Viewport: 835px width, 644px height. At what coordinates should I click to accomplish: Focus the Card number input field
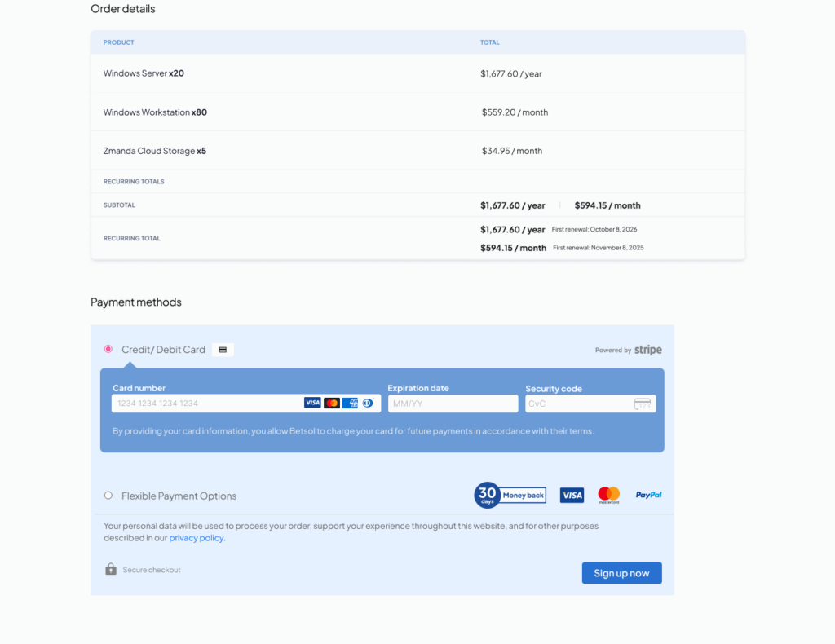246,404
